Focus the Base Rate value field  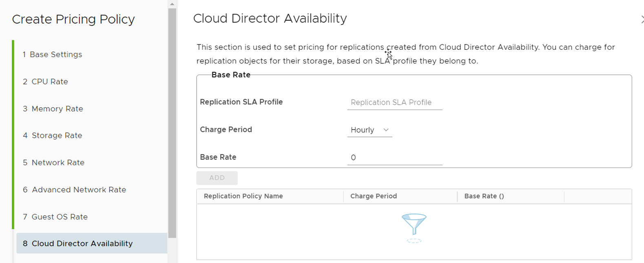(394, 158)
